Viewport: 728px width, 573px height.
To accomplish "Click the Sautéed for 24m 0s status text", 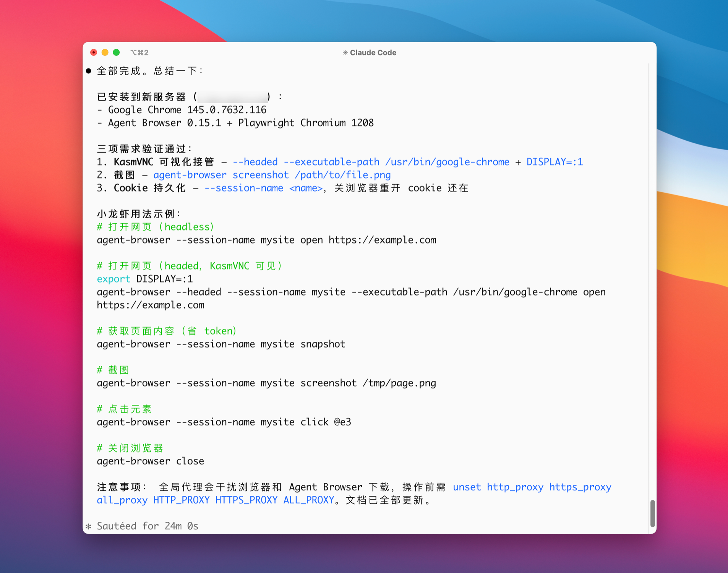I will coord(148,526).
